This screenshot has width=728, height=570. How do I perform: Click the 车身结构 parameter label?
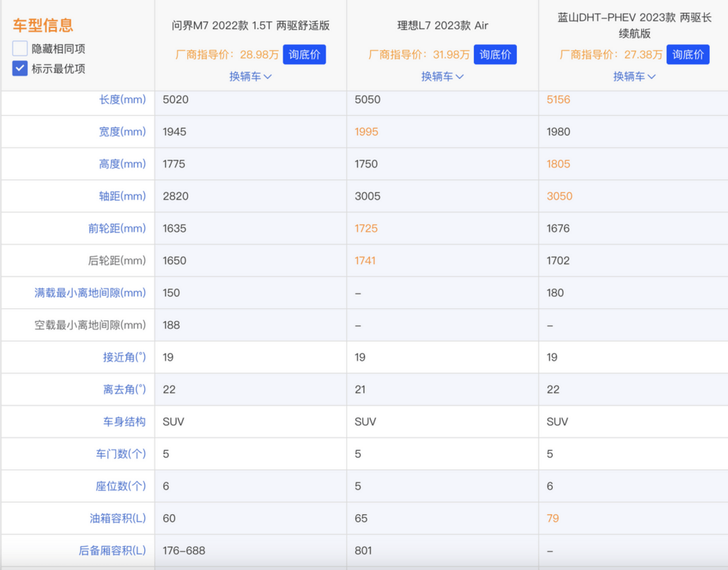[125, 422]
